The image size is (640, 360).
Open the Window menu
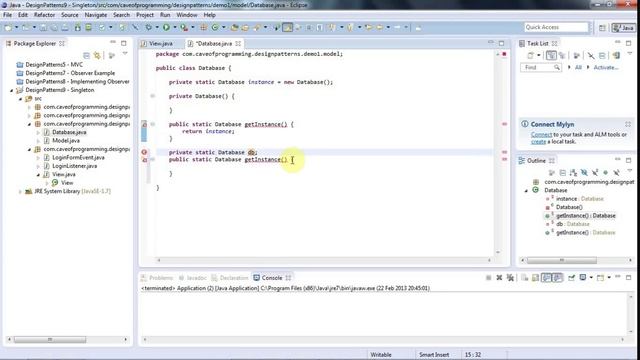click(x=187, y=15)
